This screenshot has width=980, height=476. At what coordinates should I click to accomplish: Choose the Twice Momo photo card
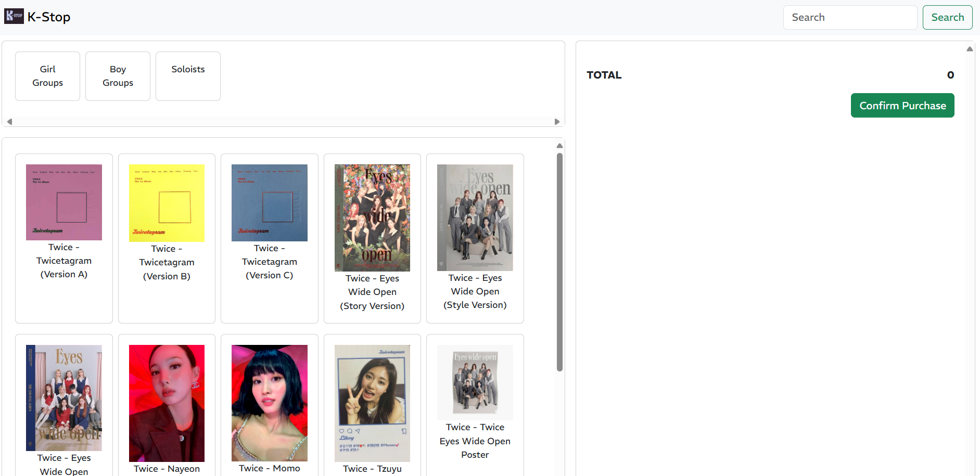[x=269, y=403]
